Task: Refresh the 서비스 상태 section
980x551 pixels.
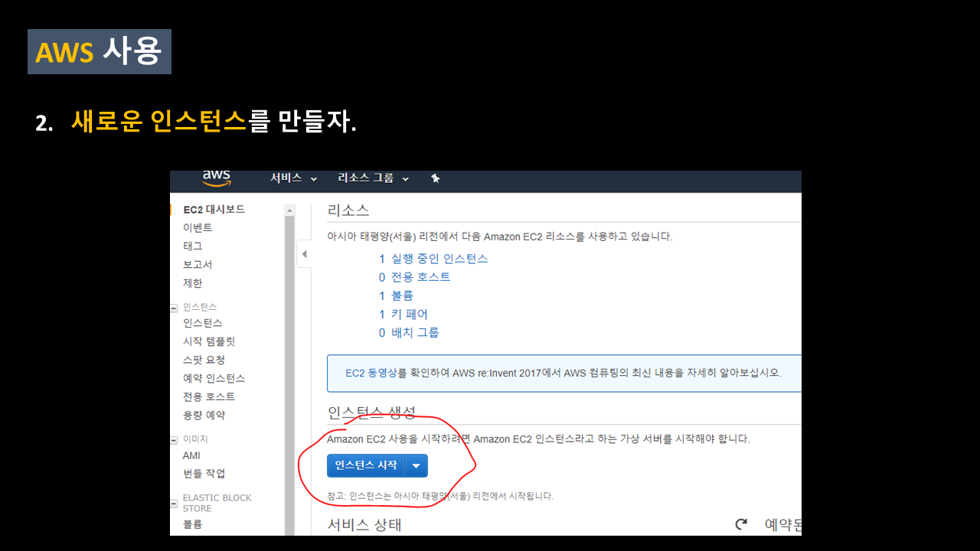Action: click(x=740, y=524)
